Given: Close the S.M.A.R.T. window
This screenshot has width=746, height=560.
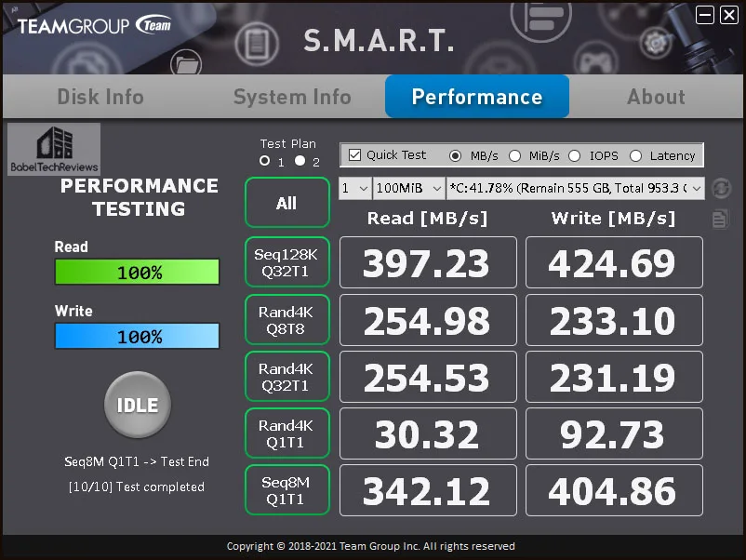Looking at the screenshot, I should click(729, 15).
